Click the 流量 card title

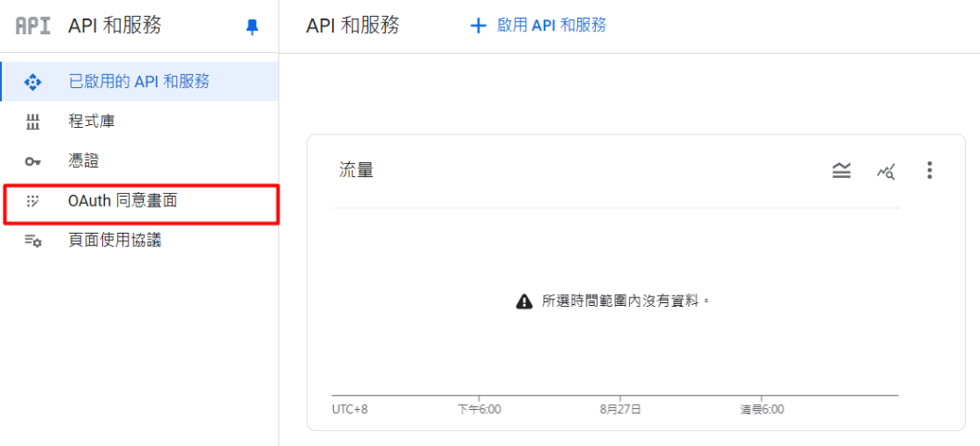356,170
